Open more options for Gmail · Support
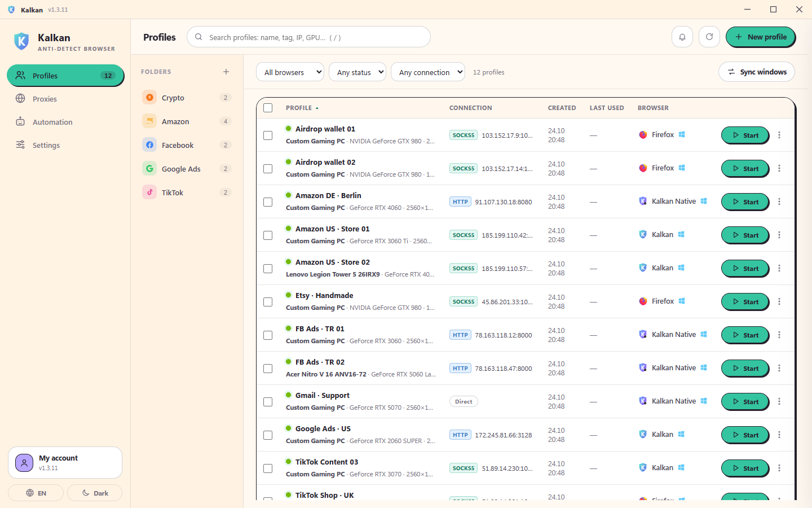 tap(779, 401)
